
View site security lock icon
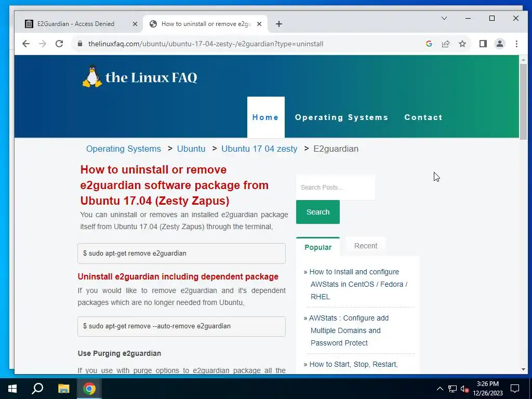point(80,44)
